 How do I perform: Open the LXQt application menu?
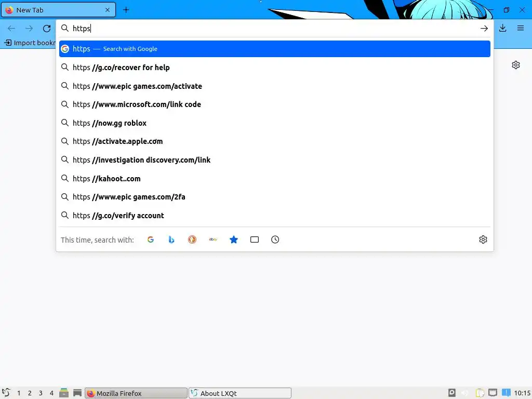pos(6,393)
